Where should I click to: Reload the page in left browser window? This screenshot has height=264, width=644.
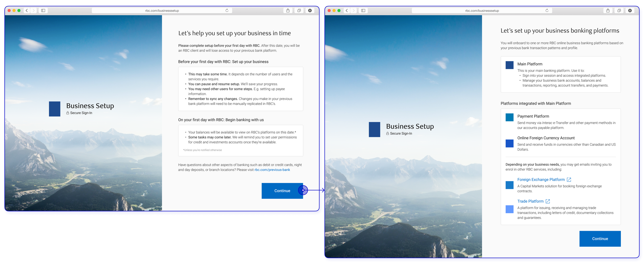click(x=227, y=11)
